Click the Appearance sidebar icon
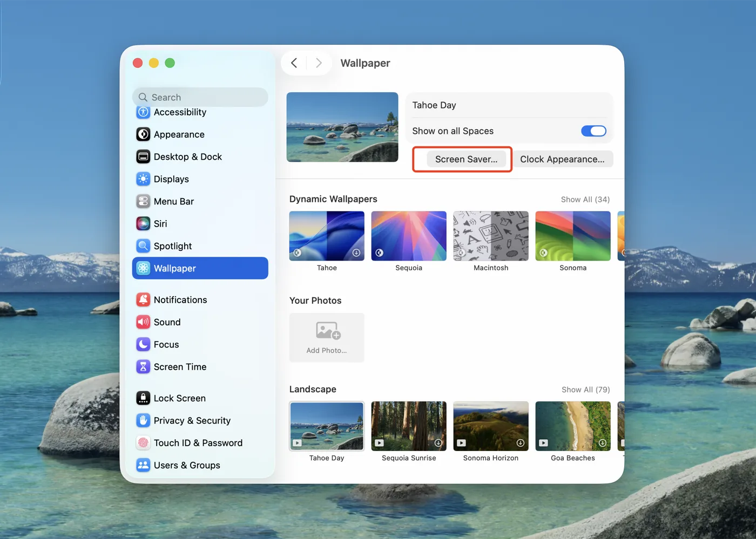 [143, 134]
